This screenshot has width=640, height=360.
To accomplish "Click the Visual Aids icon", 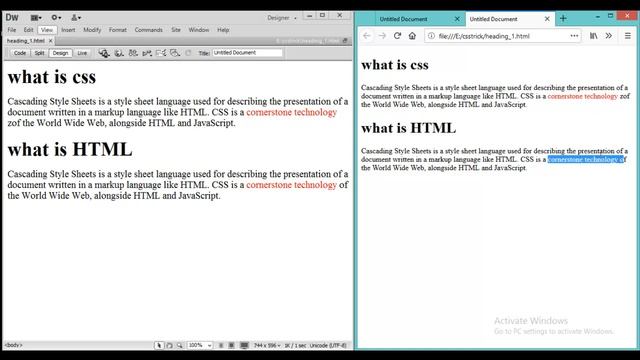I will tap(175, 53).
